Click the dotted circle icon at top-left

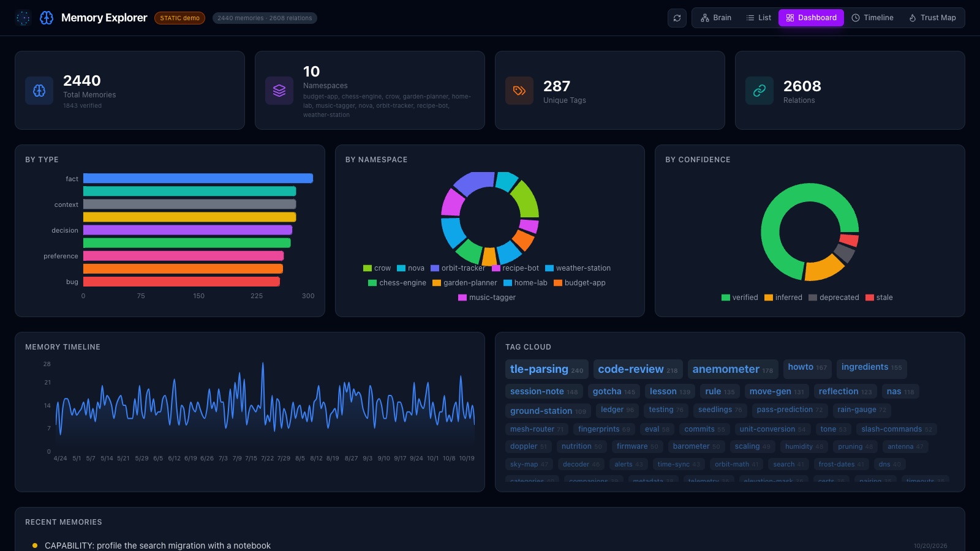pos(23,18)
